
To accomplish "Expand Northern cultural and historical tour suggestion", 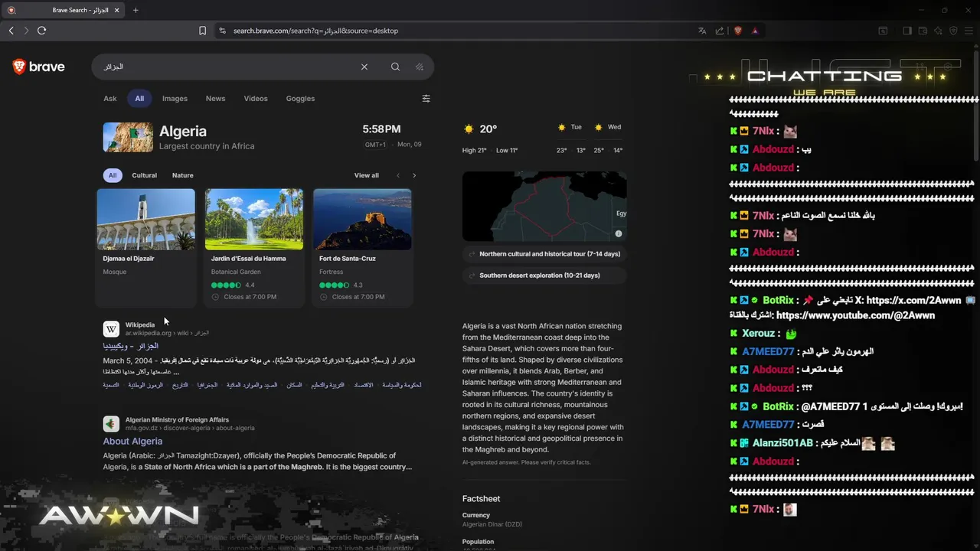I will point(544,253).
